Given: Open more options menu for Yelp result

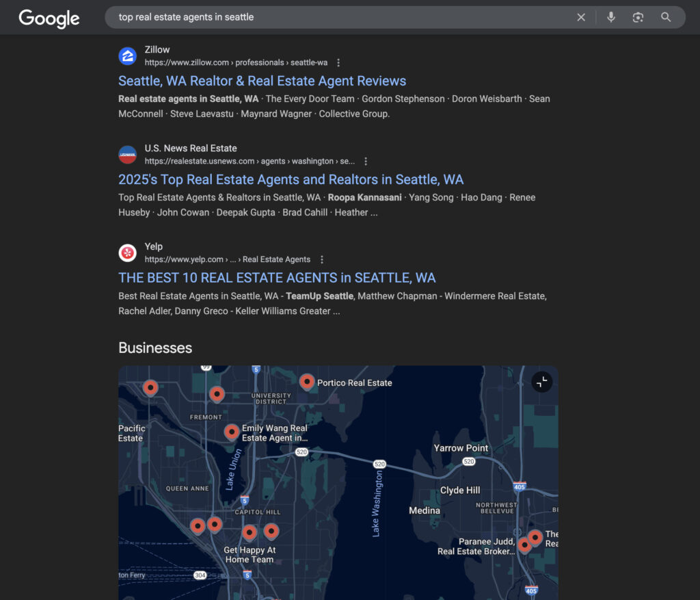Looking at the screenshot, I should [x=322, y=259].
